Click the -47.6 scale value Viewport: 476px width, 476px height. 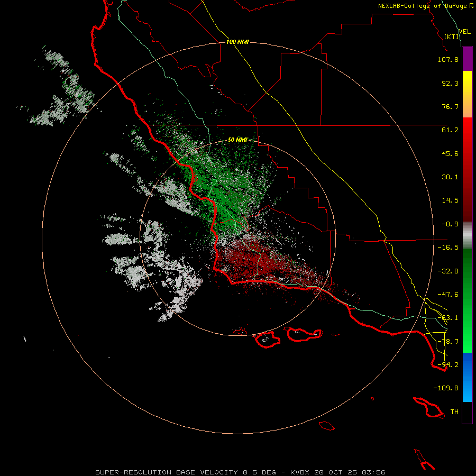pyautogui.click(x=448, y=295)
